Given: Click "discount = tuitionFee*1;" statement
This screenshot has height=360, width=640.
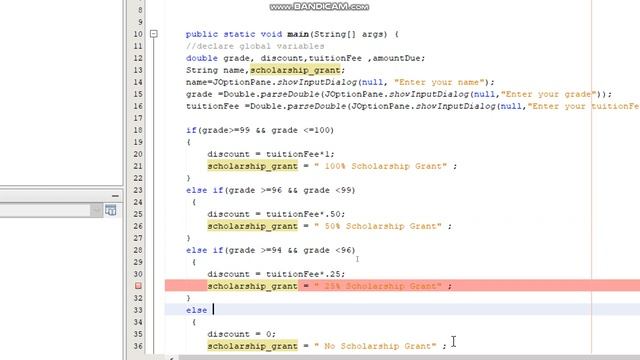Looking at the screenshot, I should click(271, 154).
